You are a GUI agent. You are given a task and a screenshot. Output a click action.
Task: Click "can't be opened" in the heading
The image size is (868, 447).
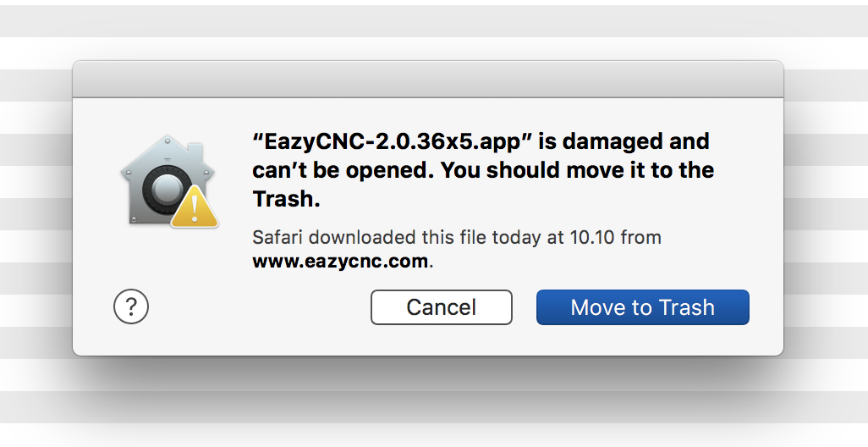(342, 170)
